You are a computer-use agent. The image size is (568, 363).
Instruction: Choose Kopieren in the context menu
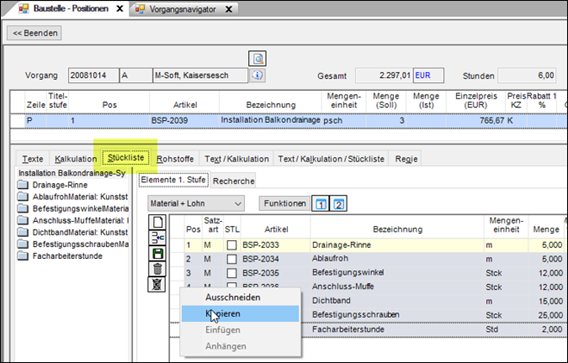240,314
